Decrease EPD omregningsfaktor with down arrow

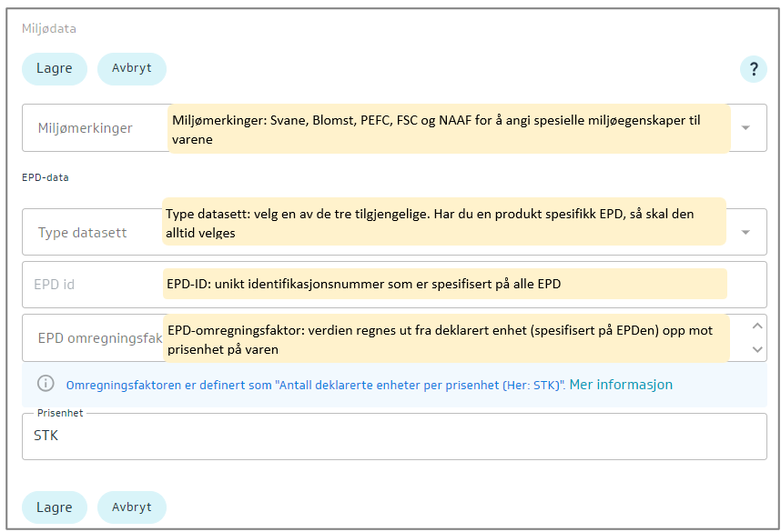[757, 348]
